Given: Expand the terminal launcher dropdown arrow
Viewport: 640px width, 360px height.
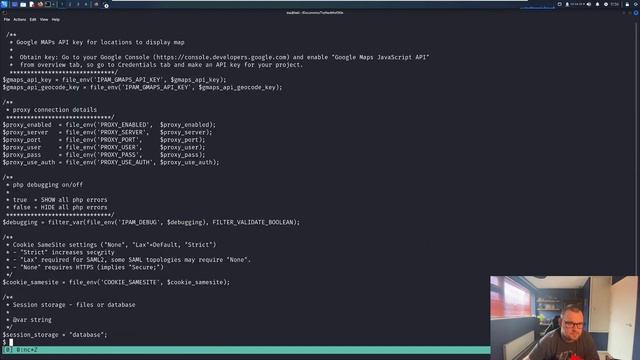Looking at the screenshot, I should (53, 4).
